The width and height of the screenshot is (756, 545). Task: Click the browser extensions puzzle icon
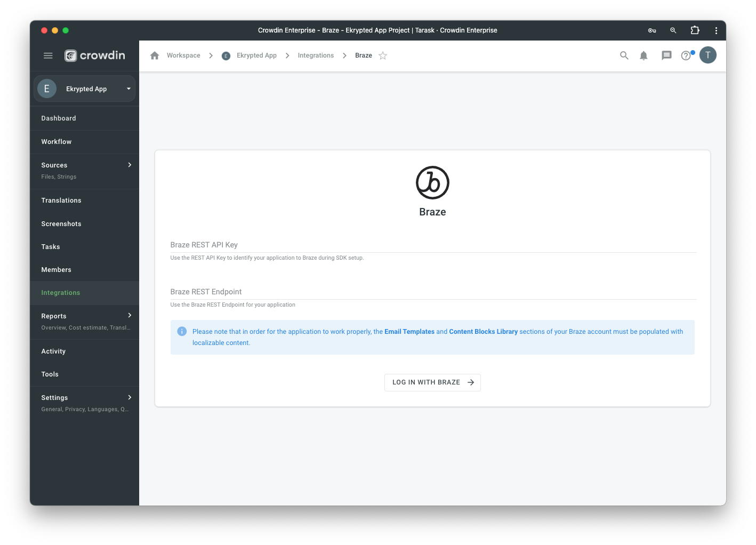695,30
